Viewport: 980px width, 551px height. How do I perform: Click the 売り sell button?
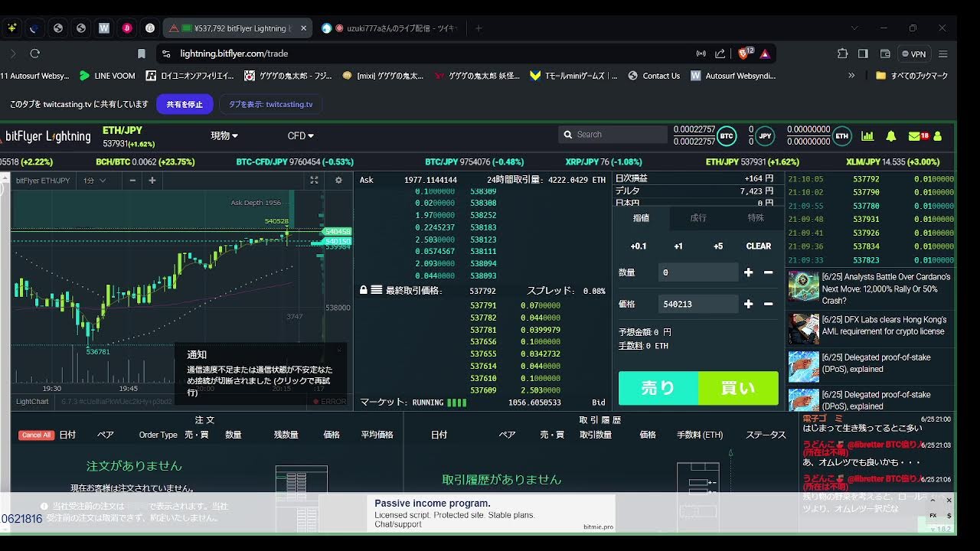click(x=658, y=388)
